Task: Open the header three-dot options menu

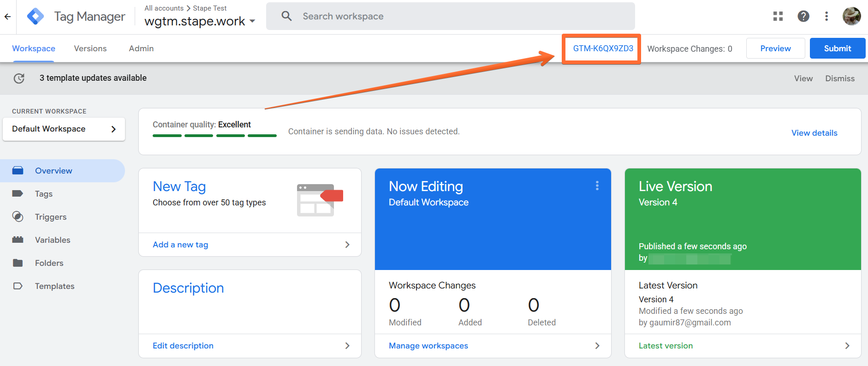Action: tap(826, 16)
